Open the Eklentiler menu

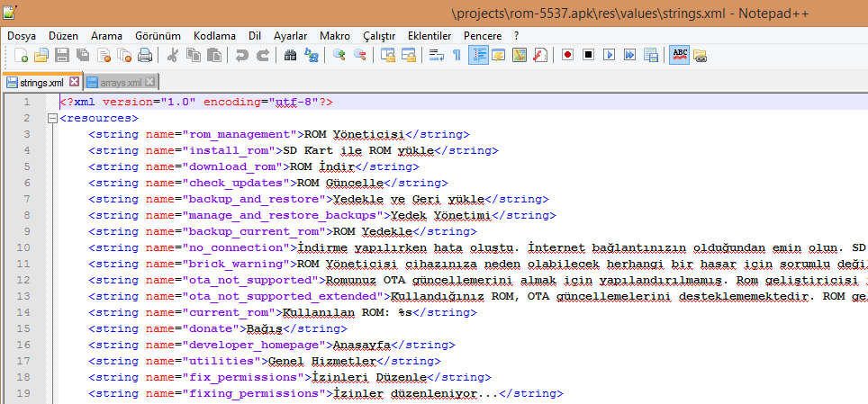(x=429, y=35)
